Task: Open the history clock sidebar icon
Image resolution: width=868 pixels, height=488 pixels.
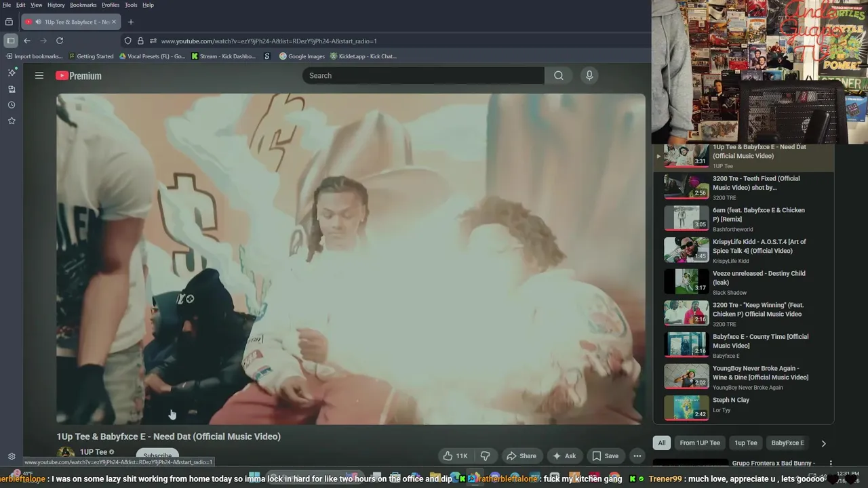Action: click(12, 105)
